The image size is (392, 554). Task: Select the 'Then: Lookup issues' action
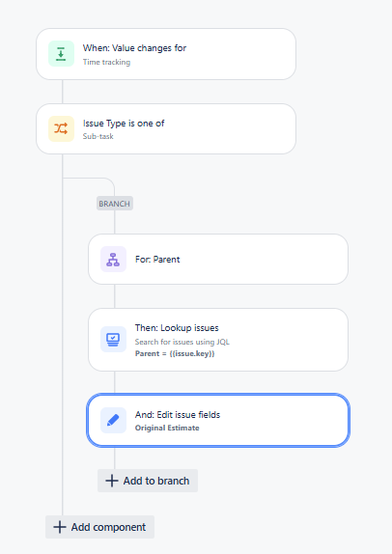coord(218,340)
